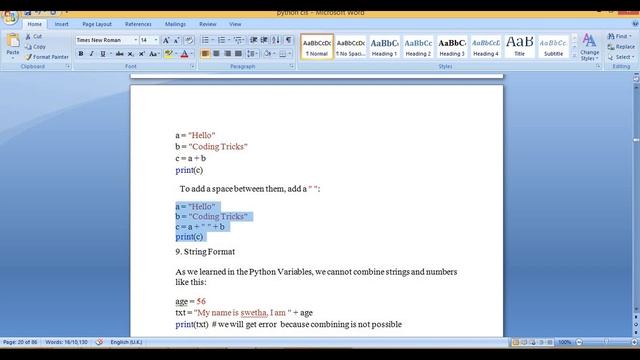Decrease paragraph indent
Screen dimensions: 640x360
(x=253, y=40)
